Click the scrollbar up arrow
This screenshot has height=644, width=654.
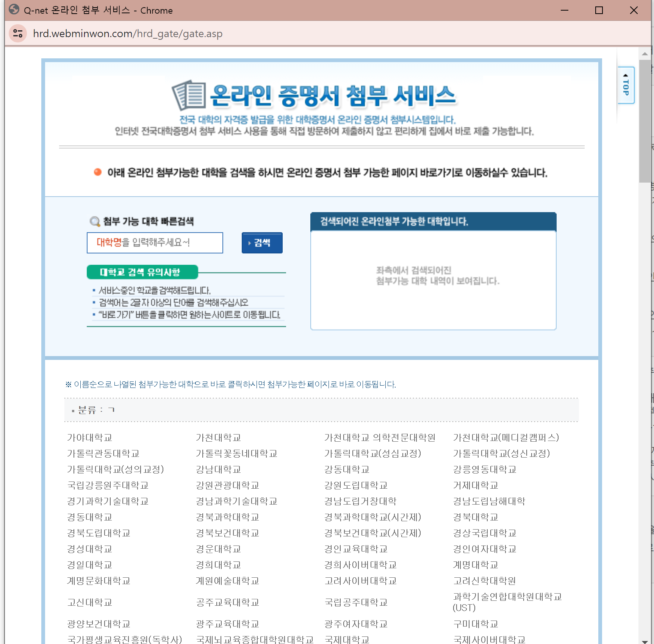pyautogui.click(x=645, y=54)
